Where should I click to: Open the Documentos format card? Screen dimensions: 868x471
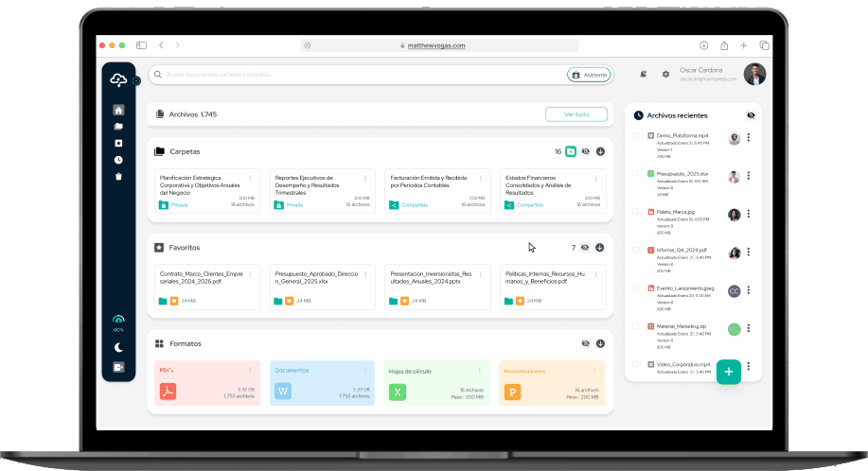[x=322, y=383]
